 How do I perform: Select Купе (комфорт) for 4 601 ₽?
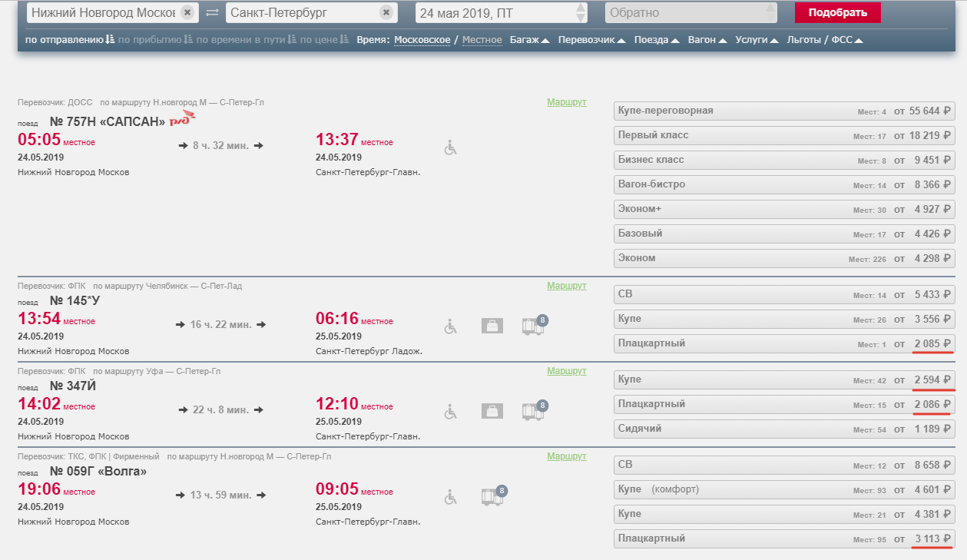point(784,490)
